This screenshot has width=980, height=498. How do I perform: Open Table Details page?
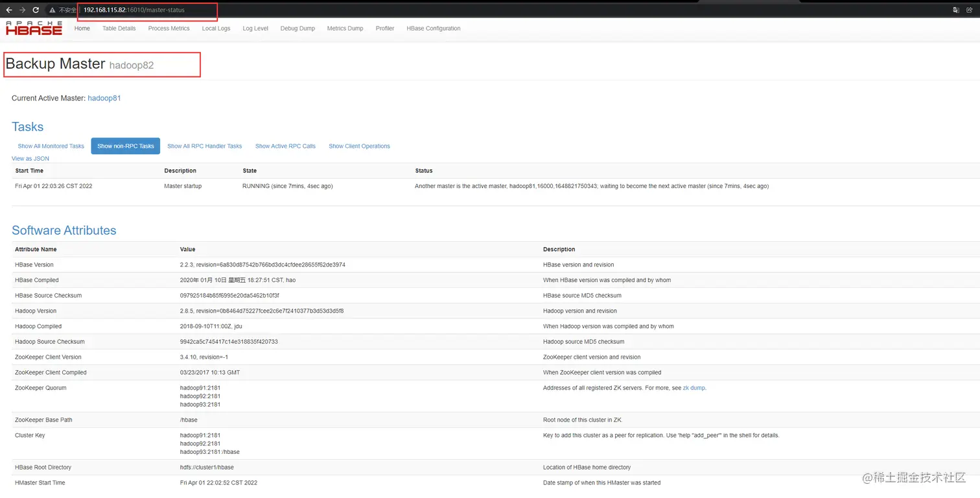(119, 29)
